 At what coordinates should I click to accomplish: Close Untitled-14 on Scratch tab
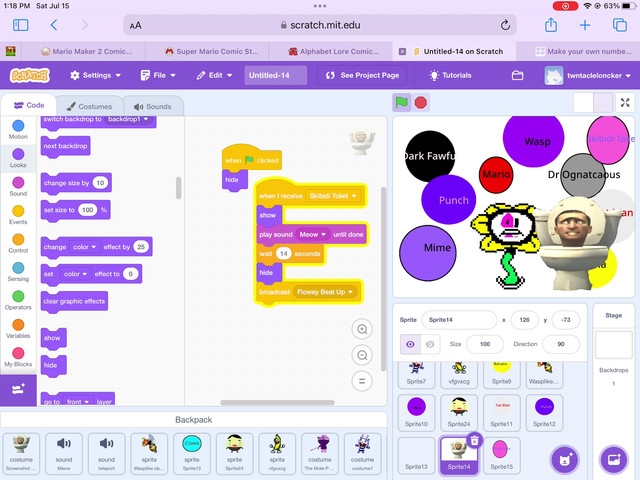pyautogui.click(x=402, y=51)
